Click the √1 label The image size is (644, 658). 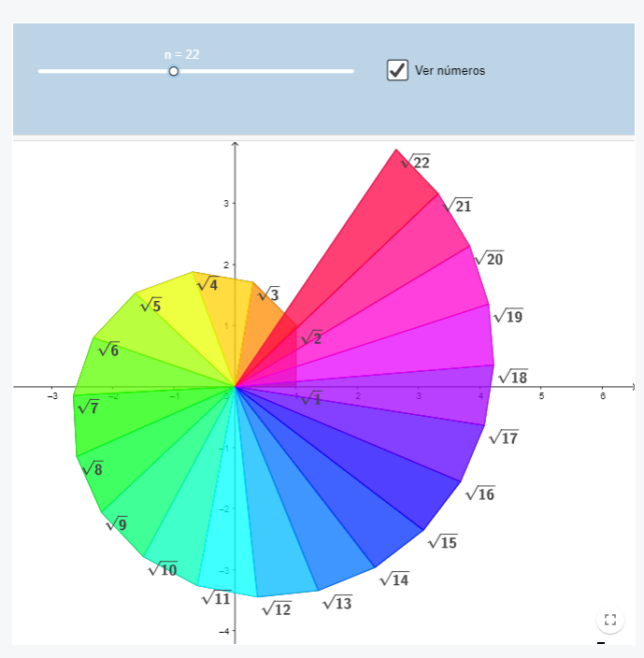point(312,398)
